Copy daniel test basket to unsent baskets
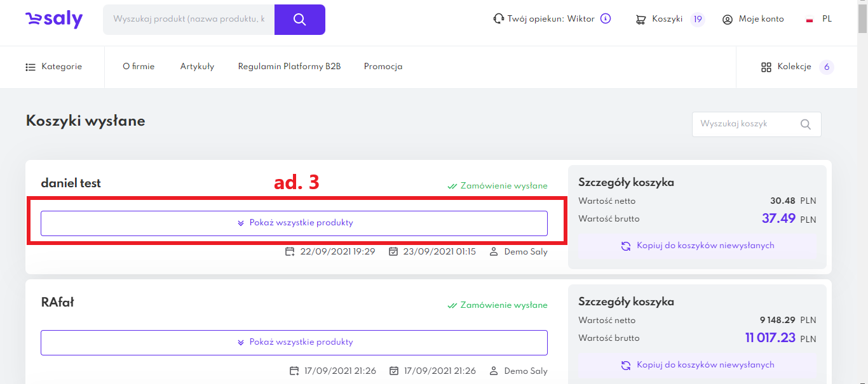 coord(698,246)
